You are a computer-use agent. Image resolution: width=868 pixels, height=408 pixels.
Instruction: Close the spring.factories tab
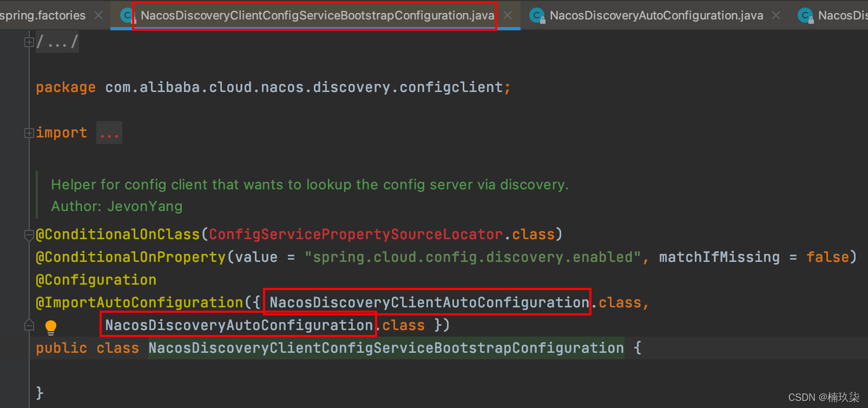coord(98,16)
